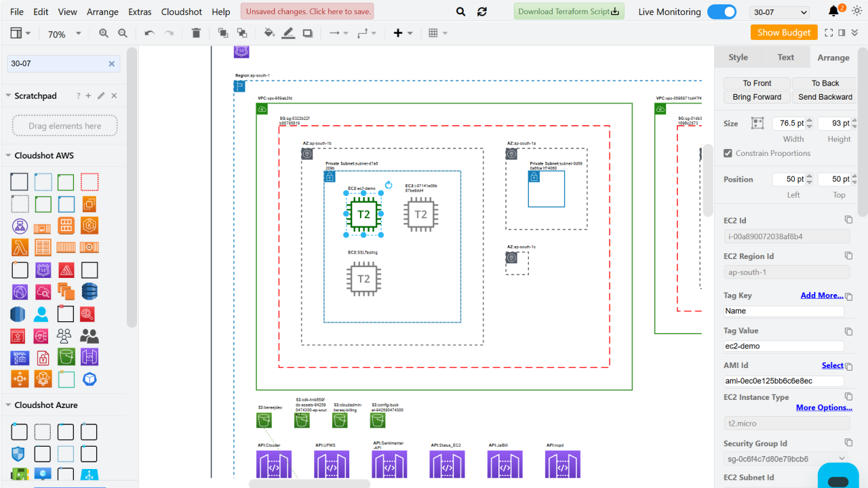Click the More Options link
Image resolution: width=868 pixels, height=488 pixels.
coord(824,407)
